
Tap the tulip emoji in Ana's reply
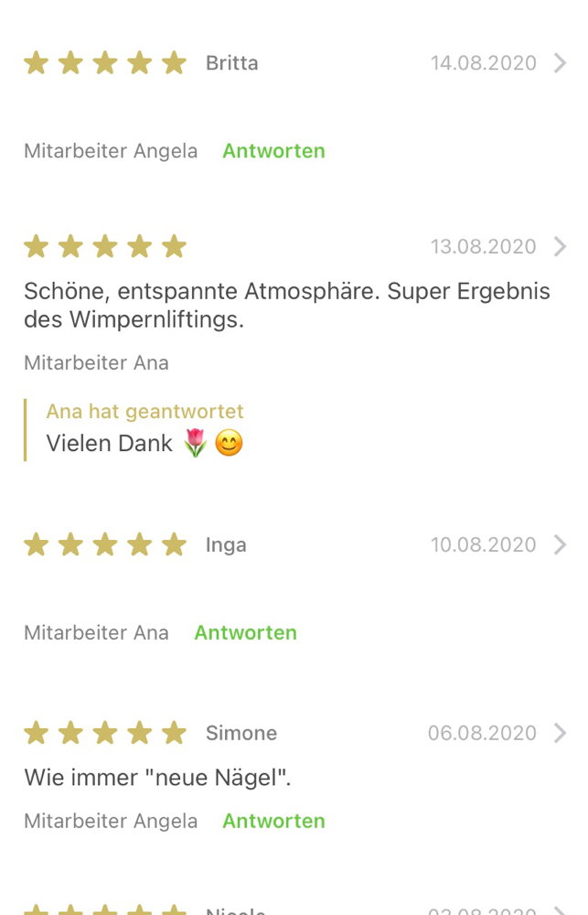[x=196, y=443]
